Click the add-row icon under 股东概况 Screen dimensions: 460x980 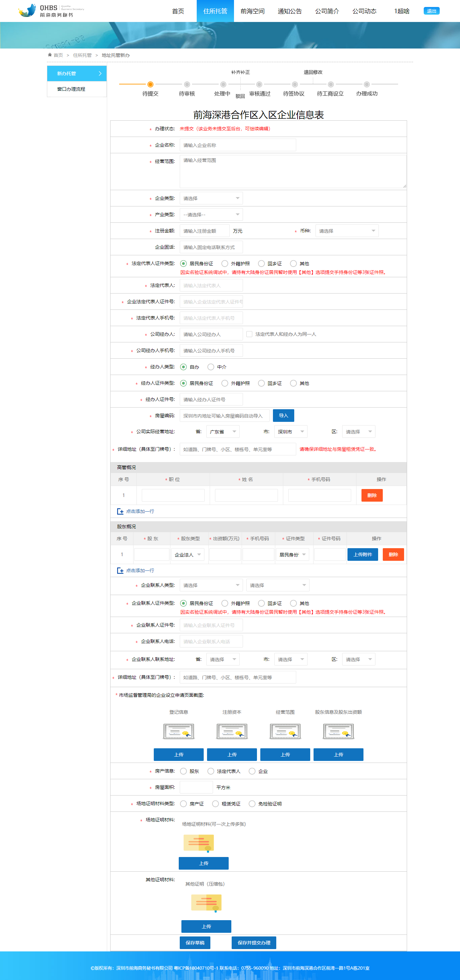(120, 570)
